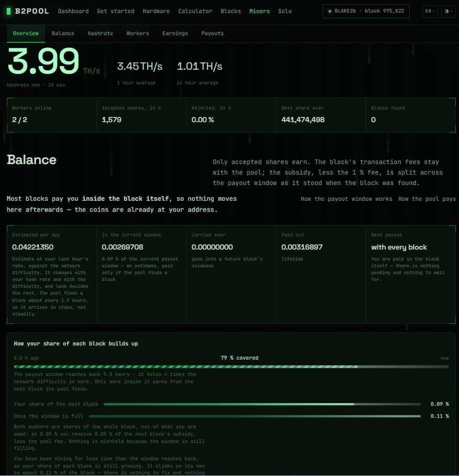This screenshot has height=476, width=459.
Task: Click the paid out value 0.00316897
Action: click(302, 247)
